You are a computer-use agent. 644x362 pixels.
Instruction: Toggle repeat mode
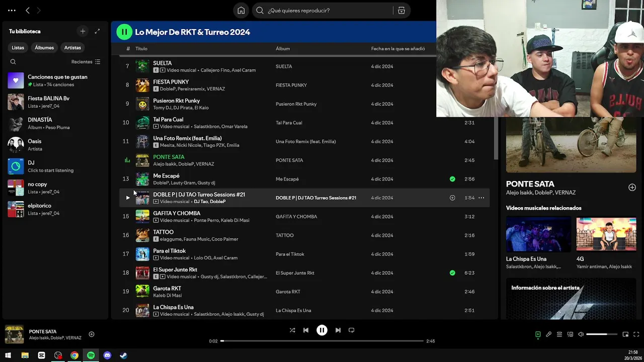click(352, 330)
